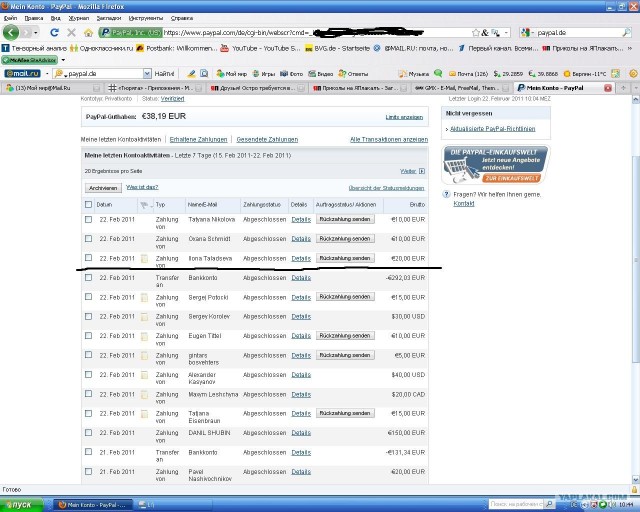Screen dimensions: 640x512
Task: Click the Limits anzeigen link
Action: [x=404, y=117]
